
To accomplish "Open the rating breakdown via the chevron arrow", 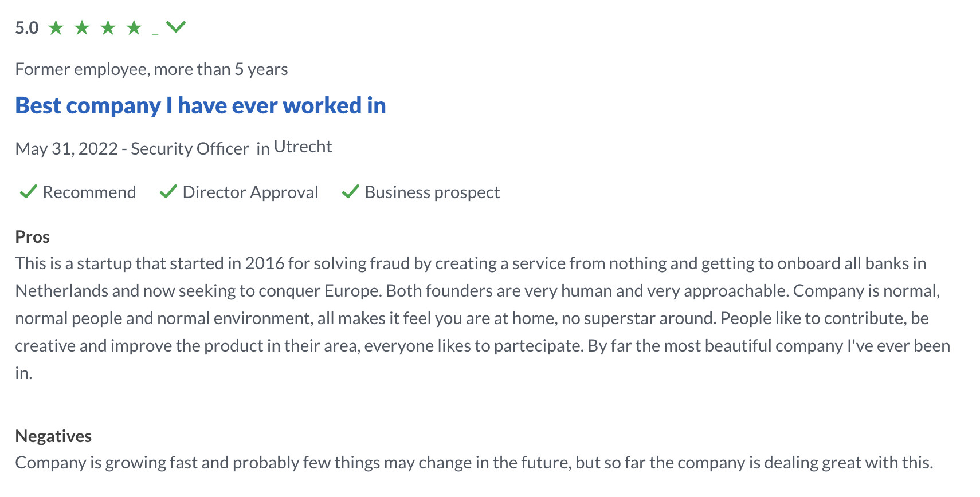I will coord(176,26).
